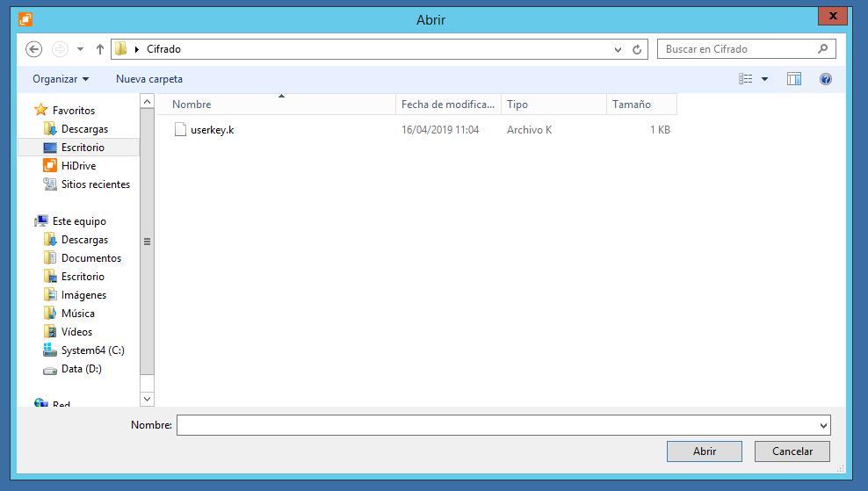Click the HiDrive icon in sidebar
The image size is (868, 491).
pos(50,165)
